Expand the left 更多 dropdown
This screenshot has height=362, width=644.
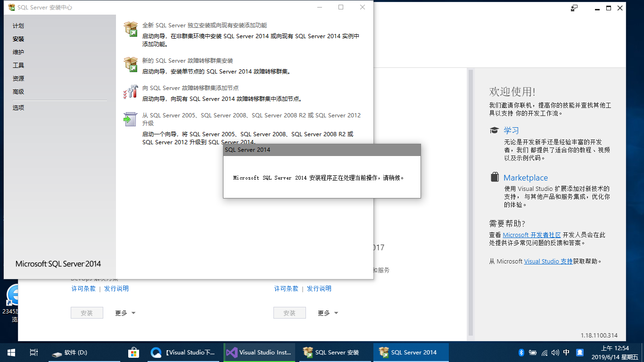pos(125,313)
